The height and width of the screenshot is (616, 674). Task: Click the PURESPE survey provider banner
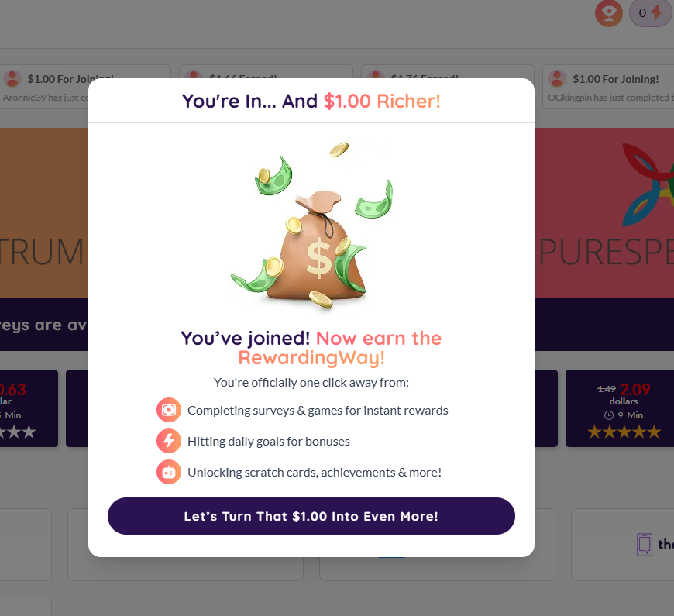(x=604, y=213)
